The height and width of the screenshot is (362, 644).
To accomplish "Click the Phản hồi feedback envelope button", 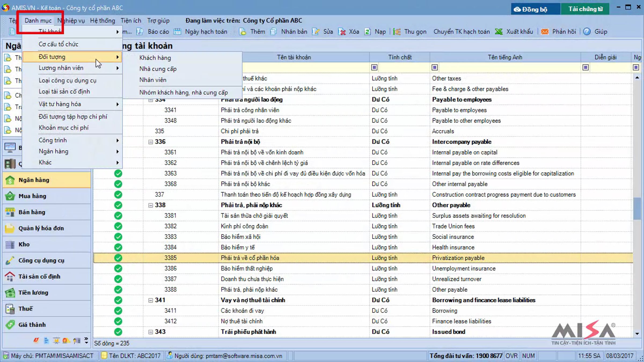I will click(x=559, y=32).
